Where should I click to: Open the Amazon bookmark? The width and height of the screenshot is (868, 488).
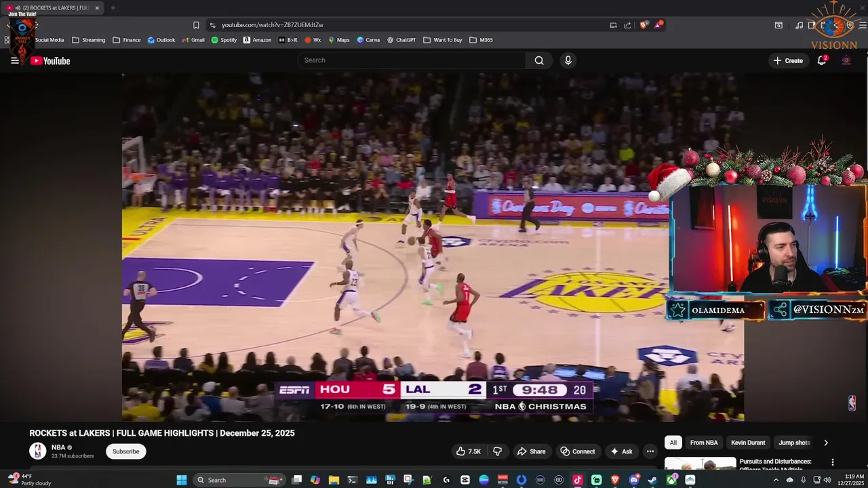click(258, 40)
